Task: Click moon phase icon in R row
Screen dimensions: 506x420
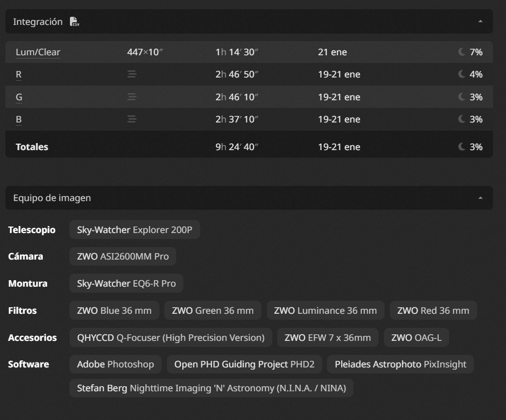Action: (x=462, y=74)
